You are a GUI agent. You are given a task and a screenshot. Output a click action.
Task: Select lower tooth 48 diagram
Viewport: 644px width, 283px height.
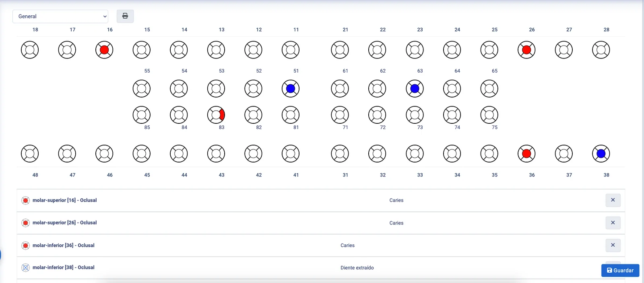point(30,154)
